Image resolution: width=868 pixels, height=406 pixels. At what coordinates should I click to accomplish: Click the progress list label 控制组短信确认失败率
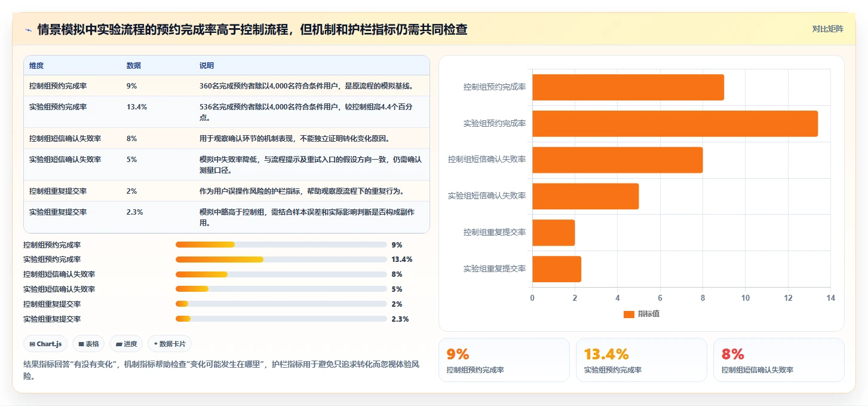coord(59,274)
